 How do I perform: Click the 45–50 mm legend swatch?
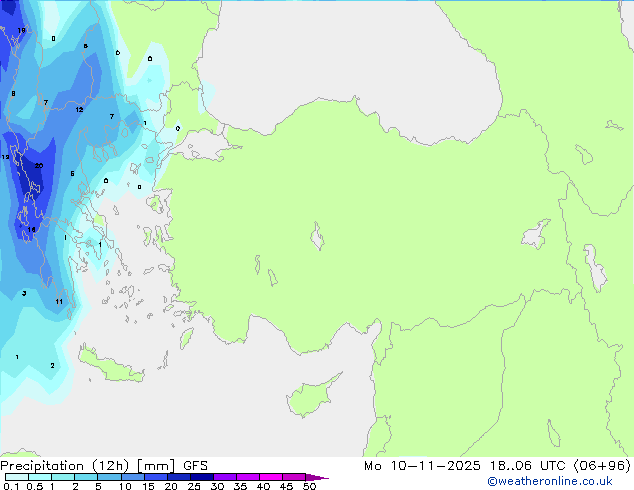(294, 477)
